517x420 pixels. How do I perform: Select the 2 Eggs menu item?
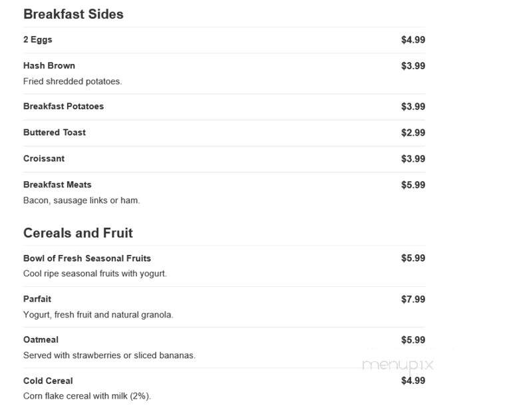click(37, 39)
